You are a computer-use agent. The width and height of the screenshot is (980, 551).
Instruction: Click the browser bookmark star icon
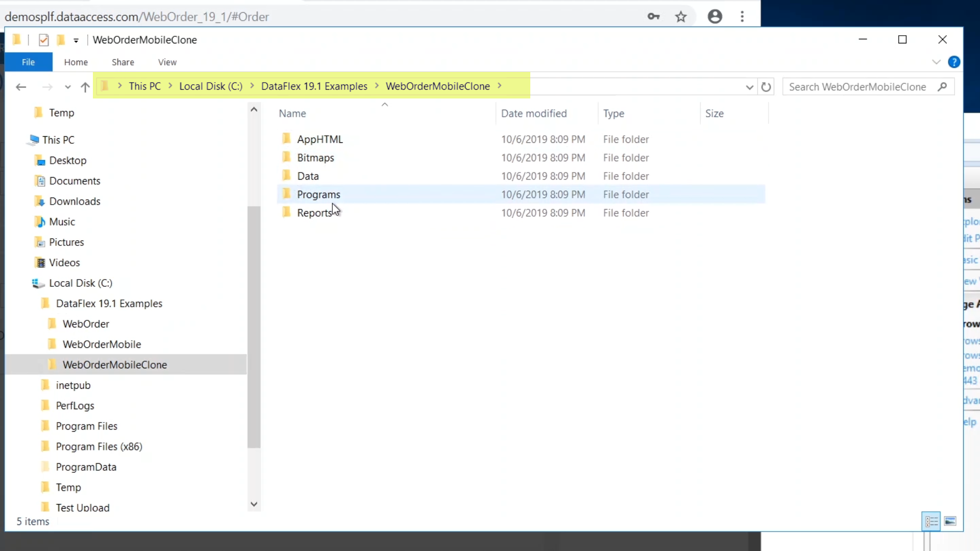point(681,17)
